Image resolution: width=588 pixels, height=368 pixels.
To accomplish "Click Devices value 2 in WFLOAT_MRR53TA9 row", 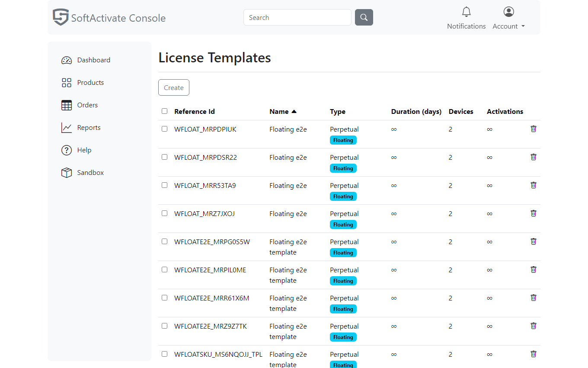I will pos(451,186).
